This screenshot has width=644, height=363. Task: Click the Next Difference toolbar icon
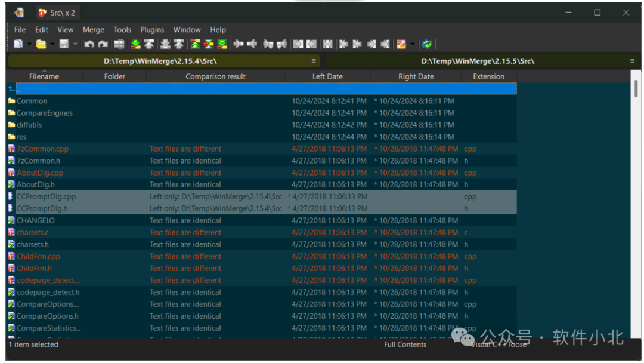tap(135, 44)
